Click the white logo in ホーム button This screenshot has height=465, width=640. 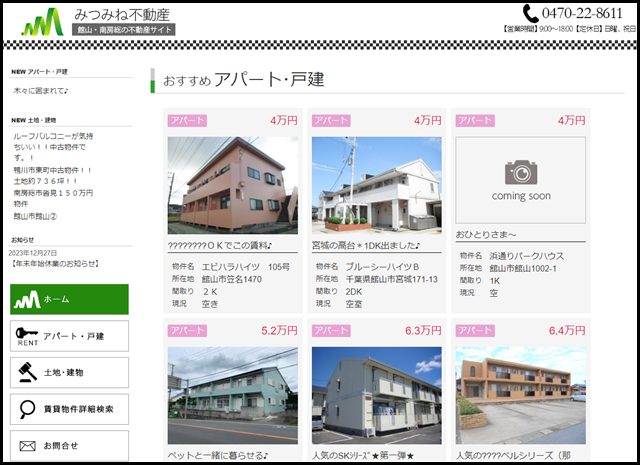click(27, 299)
